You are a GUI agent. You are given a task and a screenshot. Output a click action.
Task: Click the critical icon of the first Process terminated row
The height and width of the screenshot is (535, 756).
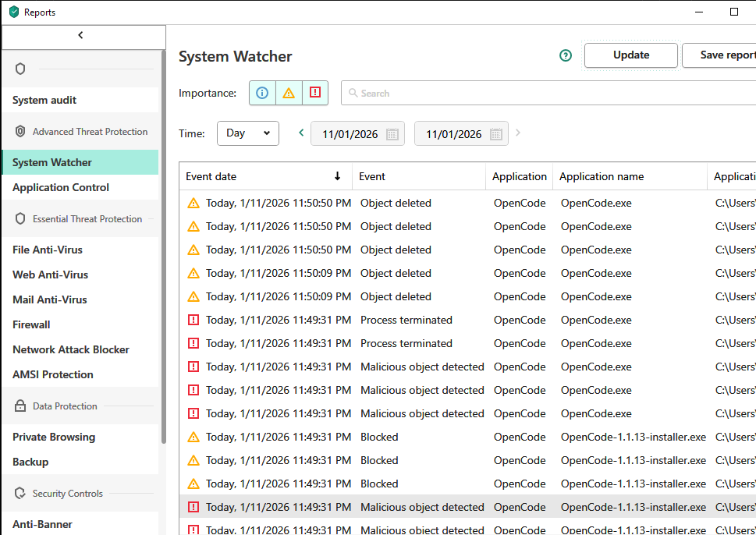pyautogui.click(x=193, y=320)
